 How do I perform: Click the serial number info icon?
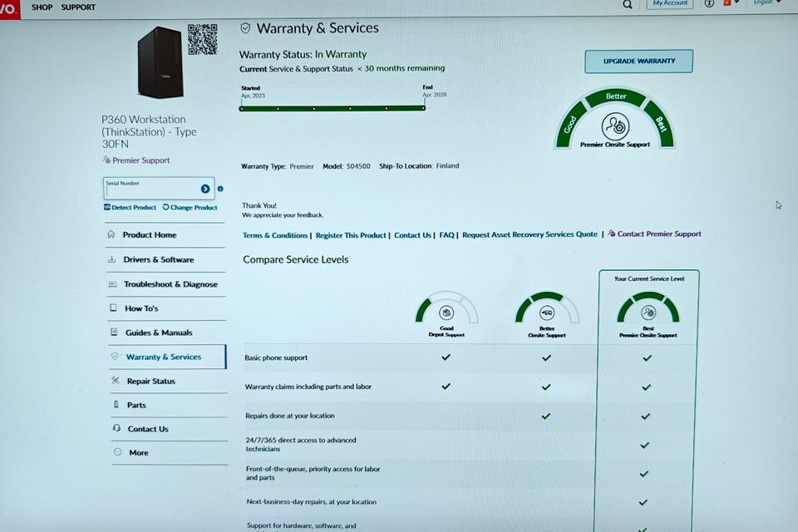coord(220,189)
